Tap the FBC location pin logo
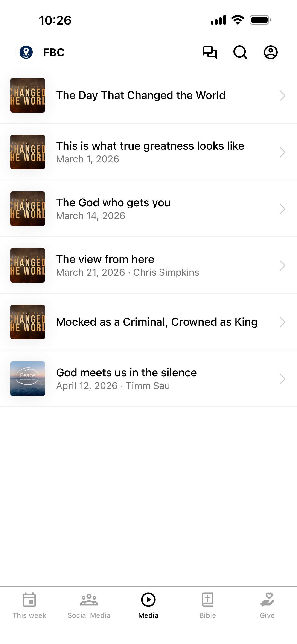297x644 pixels. tap(26, 52)
